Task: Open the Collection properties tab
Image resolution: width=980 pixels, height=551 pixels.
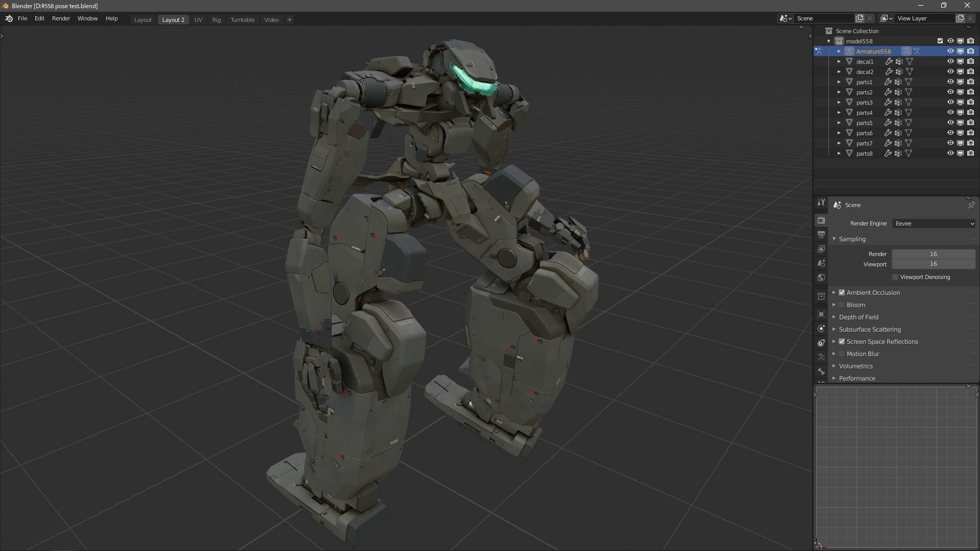Action: [x=821, y=296]
